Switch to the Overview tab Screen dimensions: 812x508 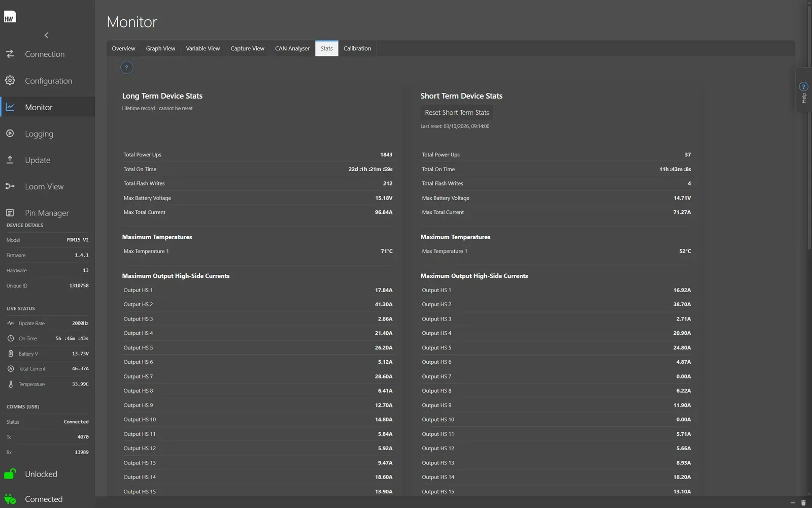pyautogui.click(x=123, y=48)
